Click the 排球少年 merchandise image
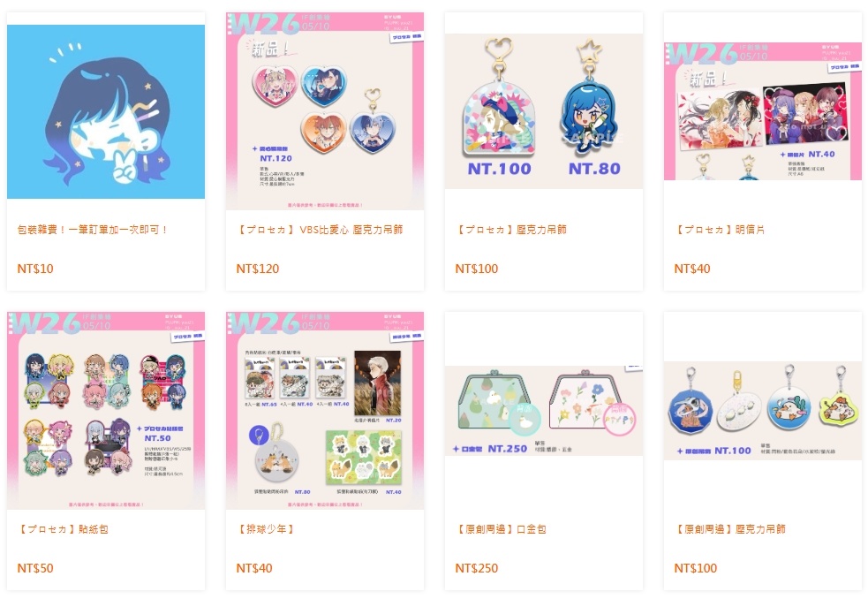Image resolution: width=868 pixels, height=599 pixels. 325,411
